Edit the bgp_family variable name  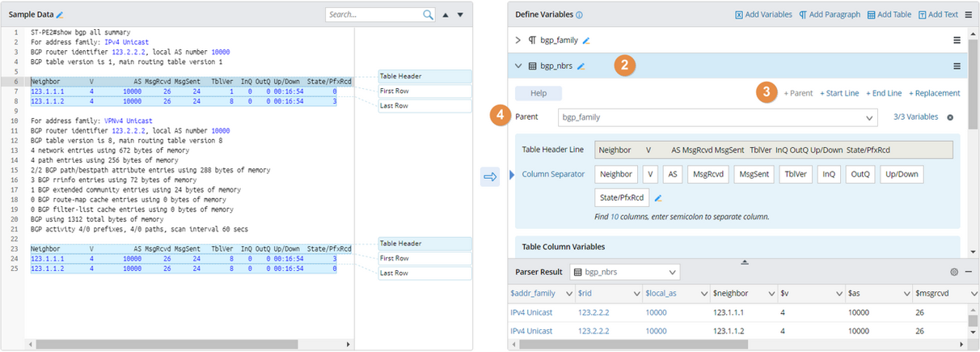[586, 40]
